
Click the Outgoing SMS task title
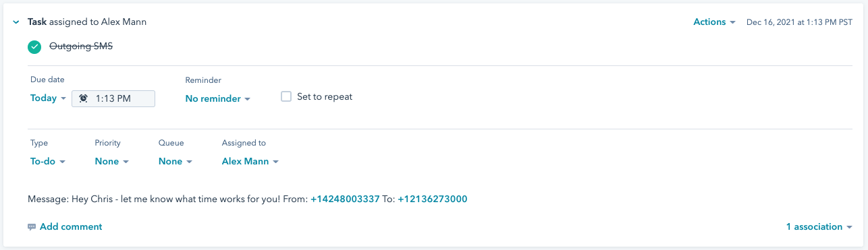[x=80, y=46]
